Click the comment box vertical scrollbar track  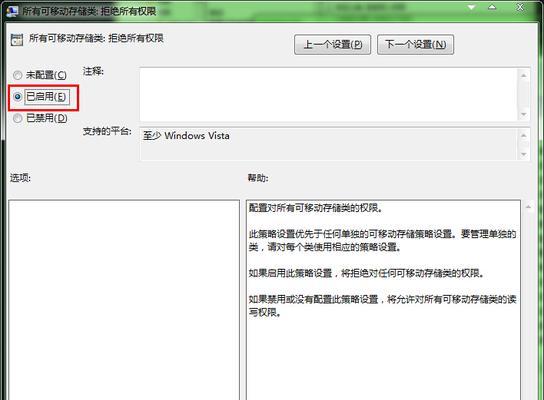pos(524,95)
